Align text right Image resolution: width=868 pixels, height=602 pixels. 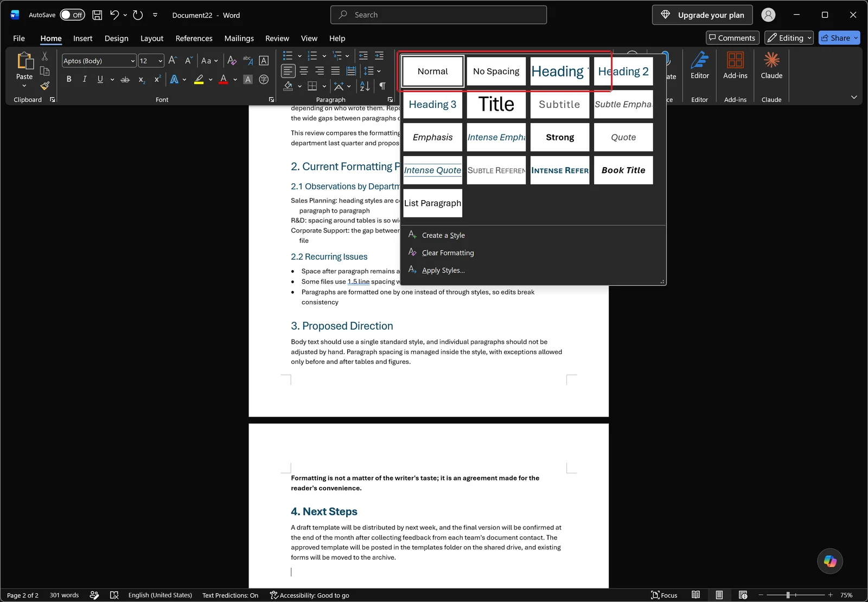pos(320,71)
